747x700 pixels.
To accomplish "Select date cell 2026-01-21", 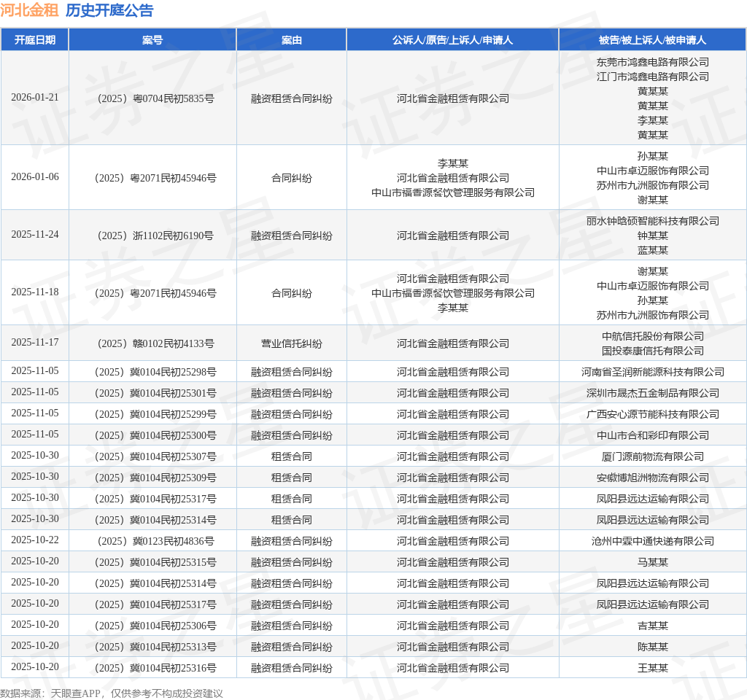I will click(35, 98).
